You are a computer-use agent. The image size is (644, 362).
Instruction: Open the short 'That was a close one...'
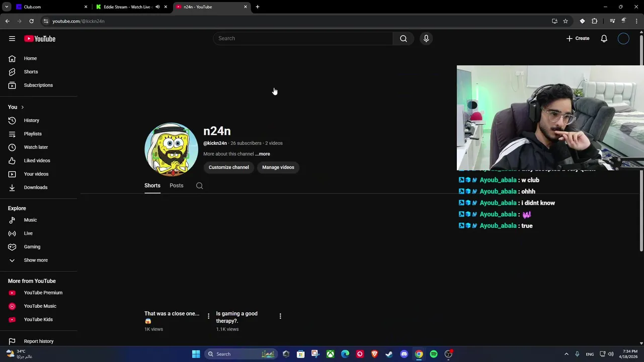click(x=172, y=317)
